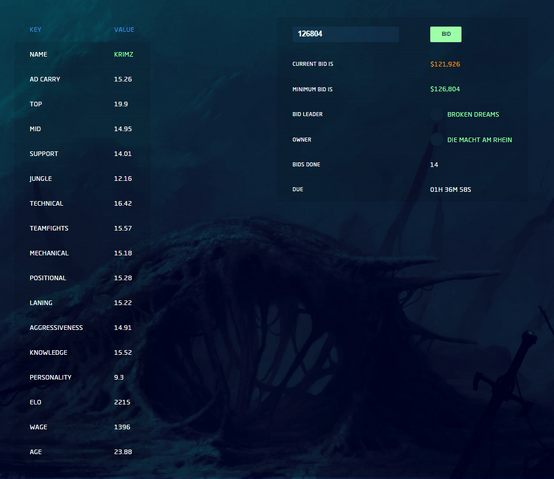Screen dimensions: 554x479
Task: Focus the bid amount input field
Action: (x=346, y=34)
